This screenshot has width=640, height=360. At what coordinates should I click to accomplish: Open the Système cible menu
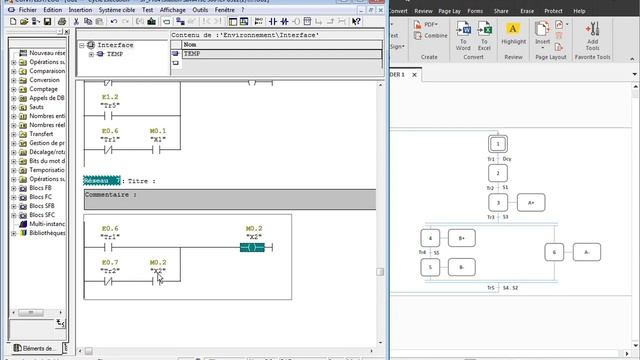[117, 10]
